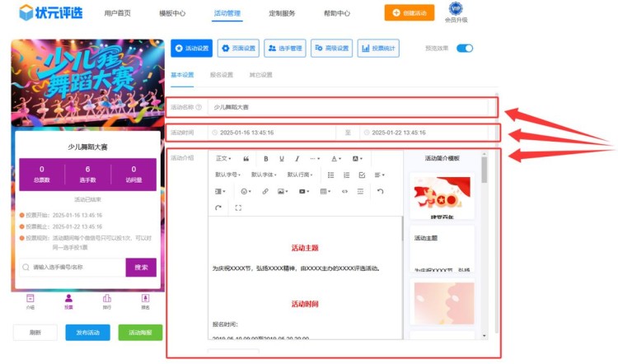
Task: Click the italic formatting icon
Action: pos(297,158)
